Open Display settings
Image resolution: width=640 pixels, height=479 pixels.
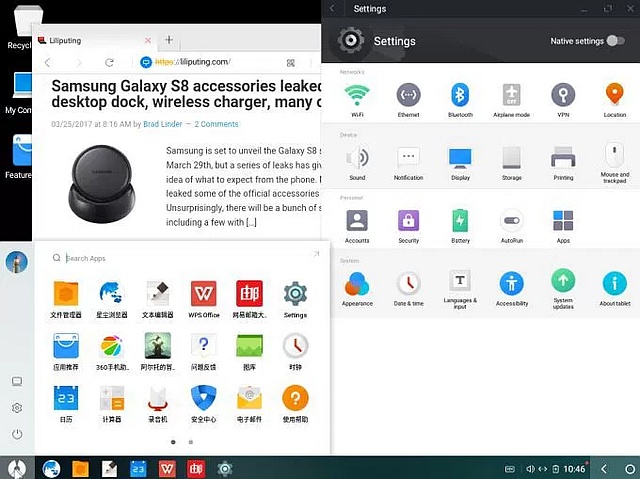[x=460, y=160]
